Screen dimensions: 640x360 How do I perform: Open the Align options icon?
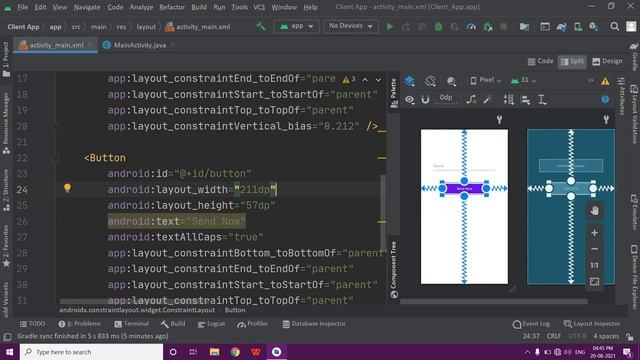click(526, 100)
